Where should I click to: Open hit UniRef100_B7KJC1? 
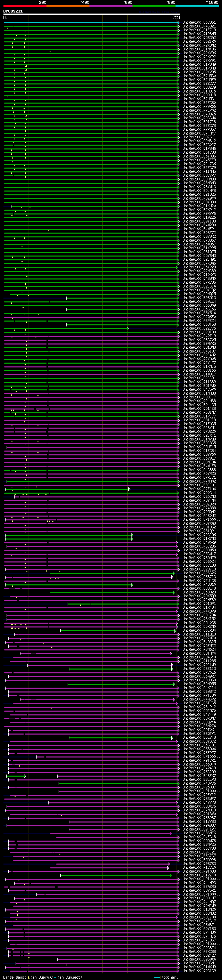[199, 478]
